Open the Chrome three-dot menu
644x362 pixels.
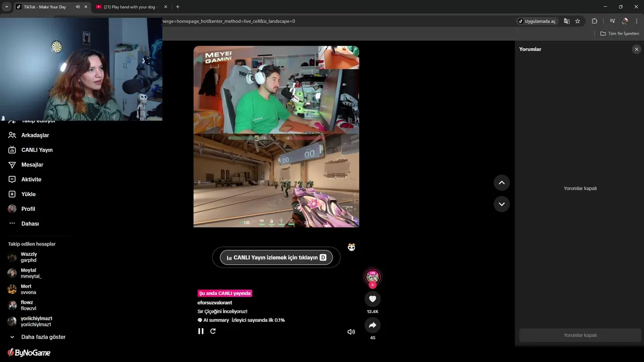(x=636, y=21)
